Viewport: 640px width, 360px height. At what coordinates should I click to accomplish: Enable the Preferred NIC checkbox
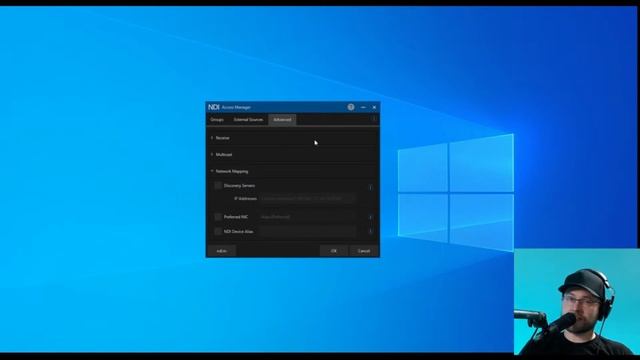coord(218,217)
